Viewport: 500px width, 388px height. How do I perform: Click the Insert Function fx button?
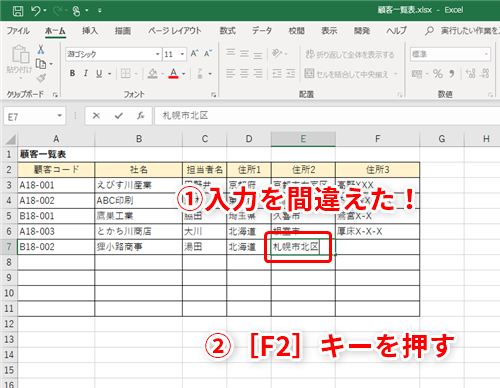[140, 116]
